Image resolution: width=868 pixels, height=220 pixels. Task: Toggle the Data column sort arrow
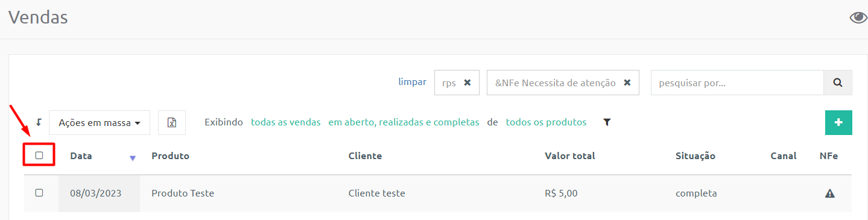point(133,158)
